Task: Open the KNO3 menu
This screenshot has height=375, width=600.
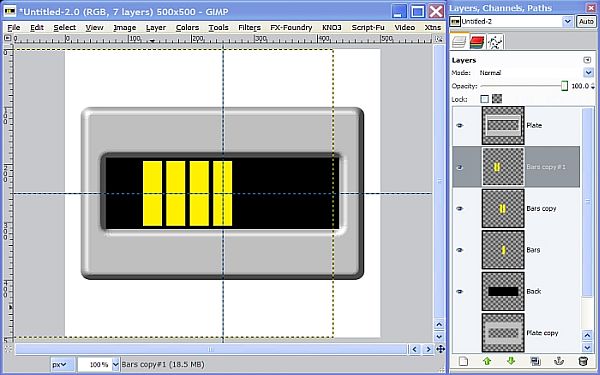Action: pos(332,28)
